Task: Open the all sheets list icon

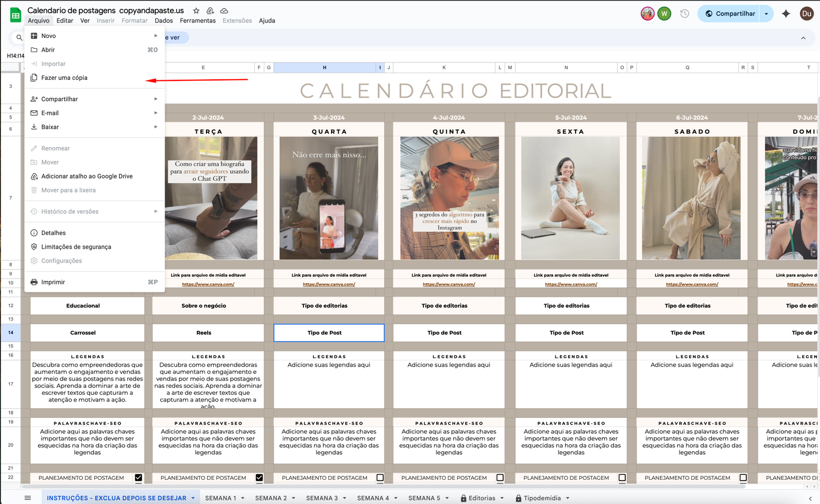Action: pyautogui.click(x=28, y=498)
